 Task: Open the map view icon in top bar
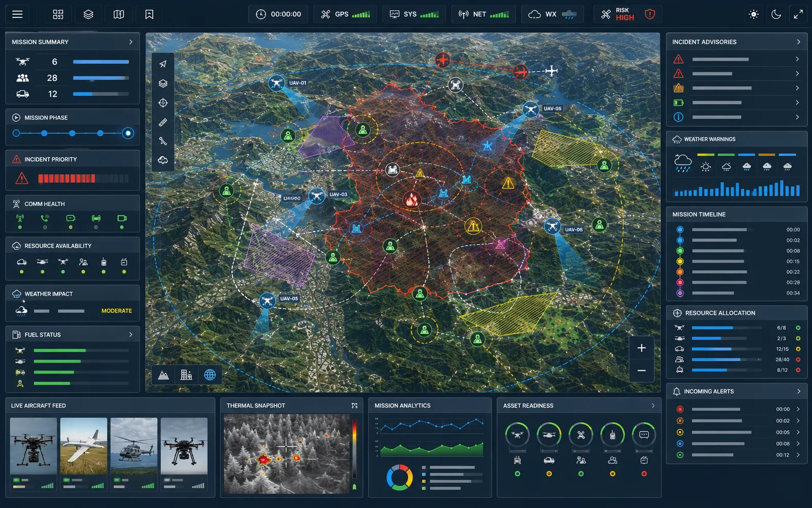click(119, 14)
